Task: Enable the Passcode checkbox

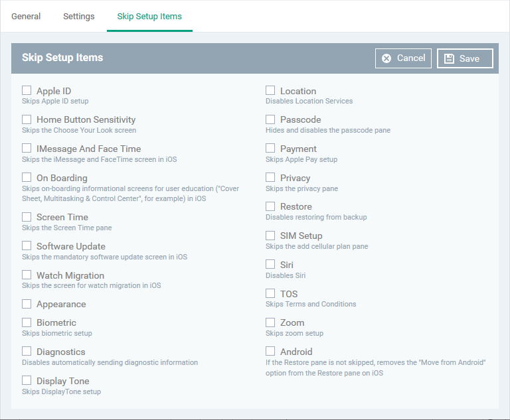Action: pos(270,119)
